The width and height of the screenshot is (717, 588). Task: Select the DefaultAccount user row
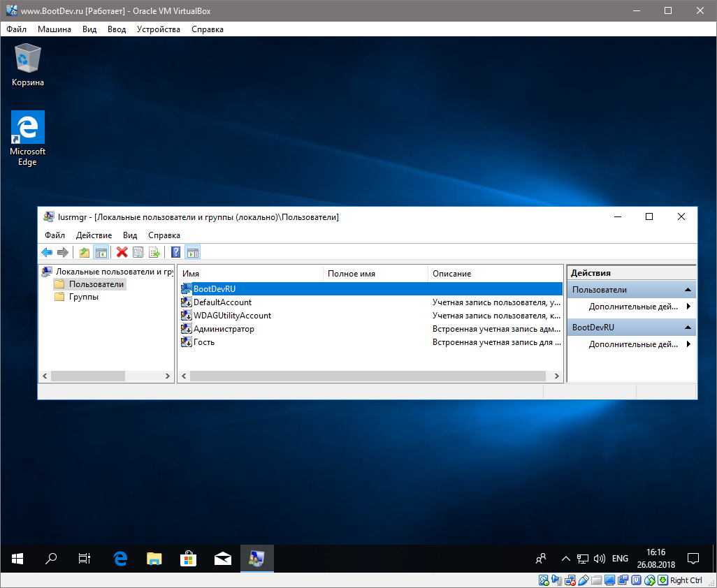click(371, 302)
